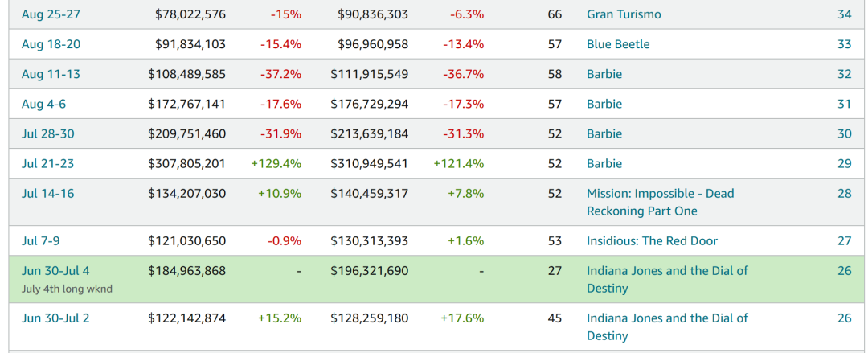This screenshot has width=868, height=353.
Task: Go to week 28 details
Action: [x=844, y=193]
